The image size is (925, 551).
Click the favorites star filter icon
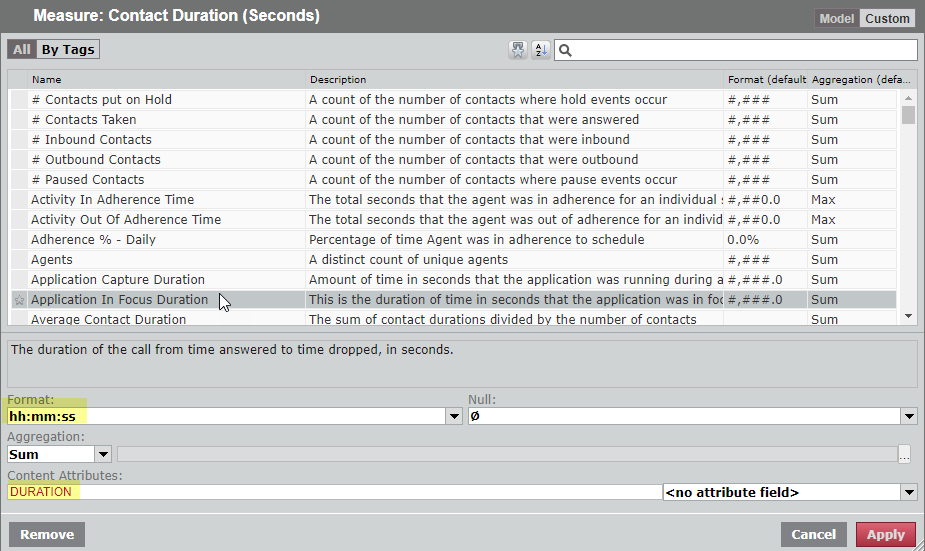[518, 50]
